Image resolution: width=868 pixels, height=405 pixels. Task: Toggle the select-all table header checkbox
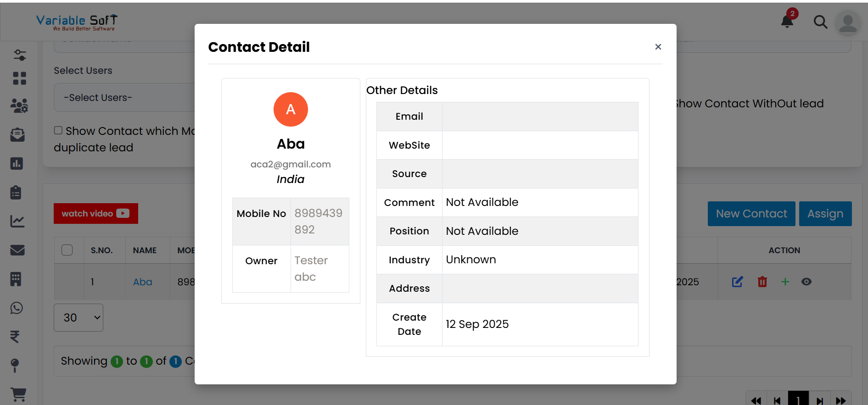pyautogui.click(x=67, y=250)
